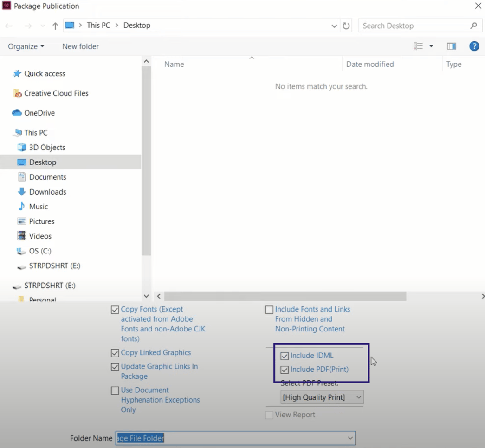Refresh the current folder view
485x448 pixels.
(346, 26)
